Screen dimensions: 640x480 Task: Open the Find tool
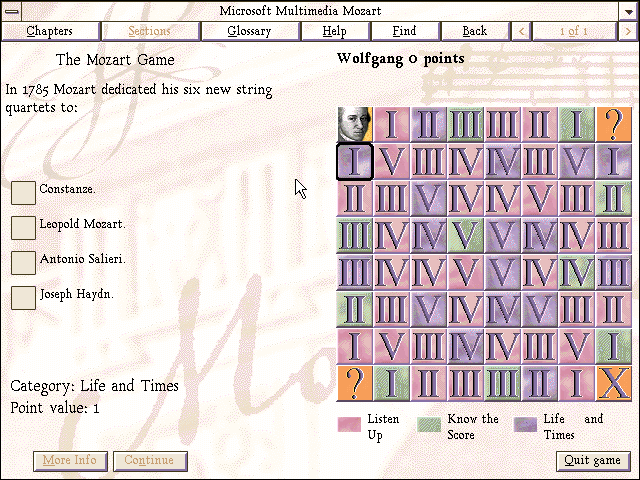click(405, 31)
